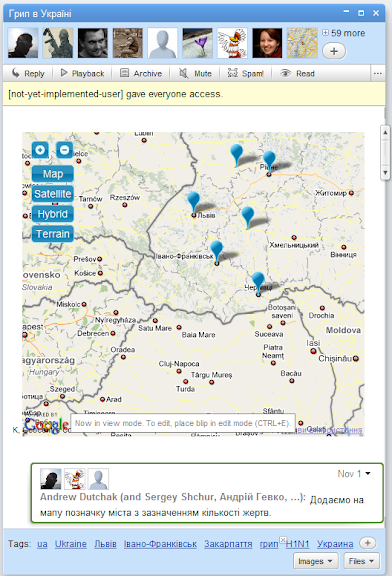Click the ua tag
Viewport: 392px width, 576px height.
(42, 544)
